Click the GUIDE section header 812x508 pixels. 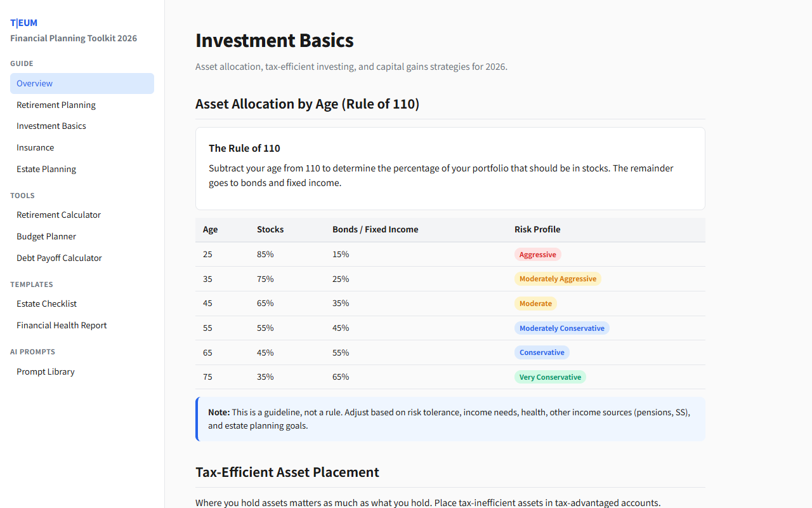tap(22, 63)
